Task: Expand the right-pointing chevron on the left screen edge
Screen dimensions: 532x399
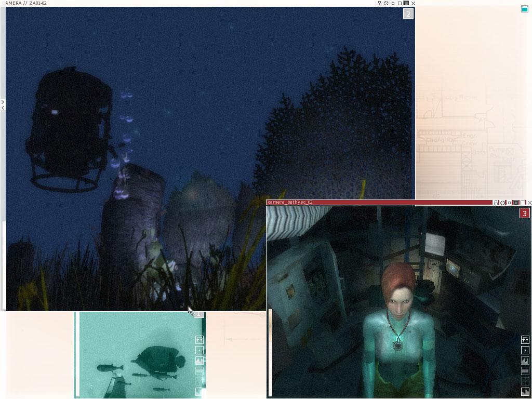Action: point(3,102)
